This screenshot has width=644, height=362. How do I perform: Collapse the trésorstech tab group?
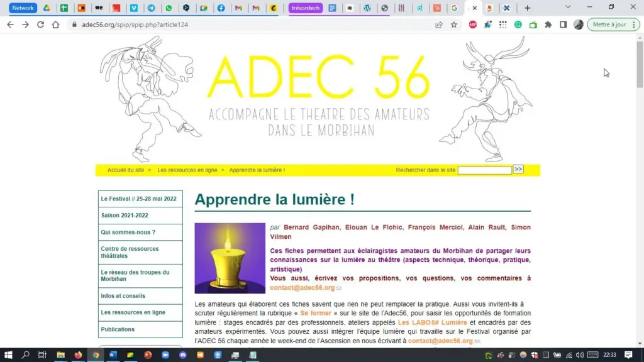coord(306,8)
